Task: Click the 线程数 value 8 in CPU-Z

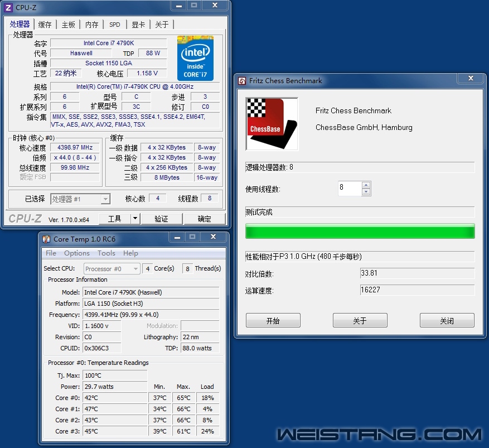Action: (210, 198)
